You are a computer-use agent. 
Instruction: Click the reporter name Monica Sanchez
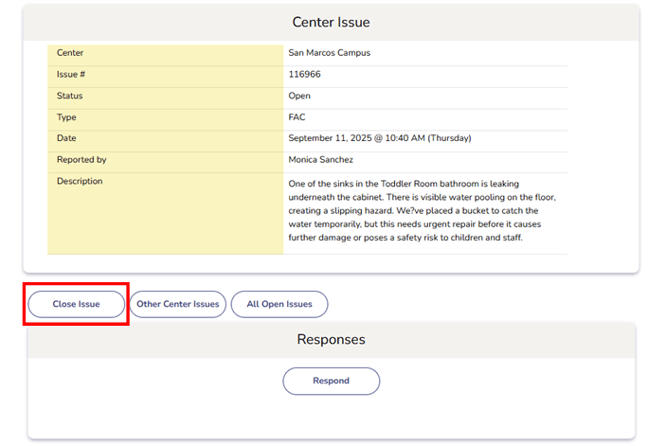point(320,160)
